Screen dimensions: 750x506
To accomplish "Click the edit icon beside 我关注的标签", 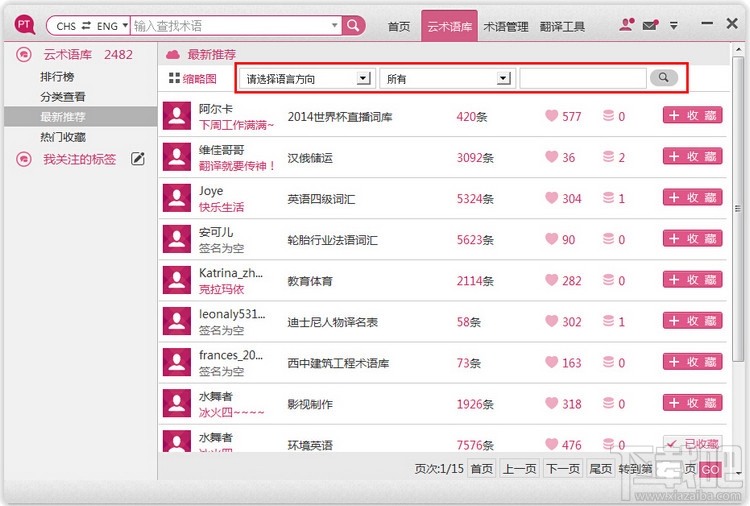I will click(x=138, y=159).
